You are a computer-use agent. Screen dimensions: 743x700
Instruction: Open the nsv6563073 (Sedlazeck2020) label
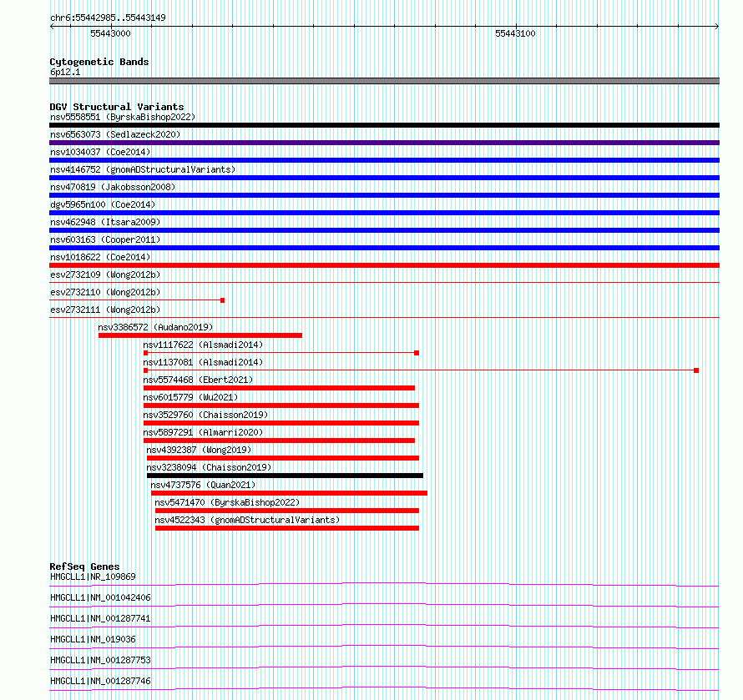click(x=115, y=134)
